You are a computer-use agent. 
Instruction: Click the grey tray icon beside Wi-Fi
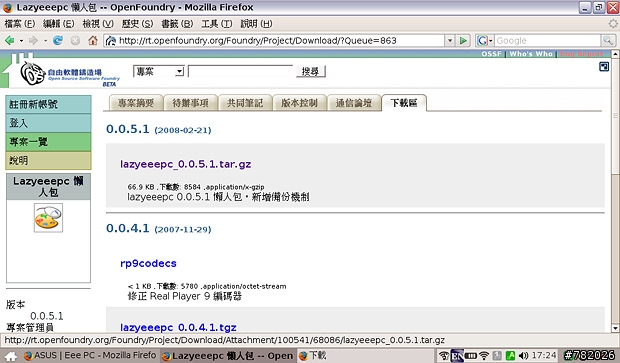[497, 355]
